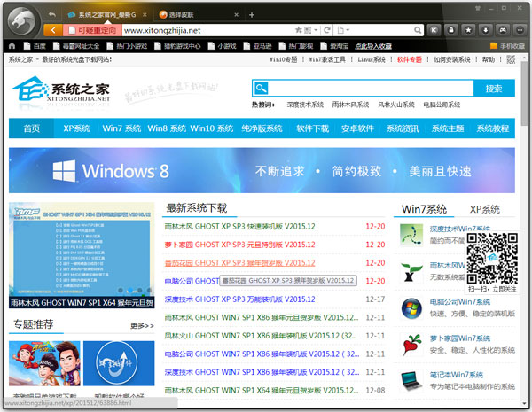
Task: Open a new tab with plus button
Action: [x=252, y=14]
